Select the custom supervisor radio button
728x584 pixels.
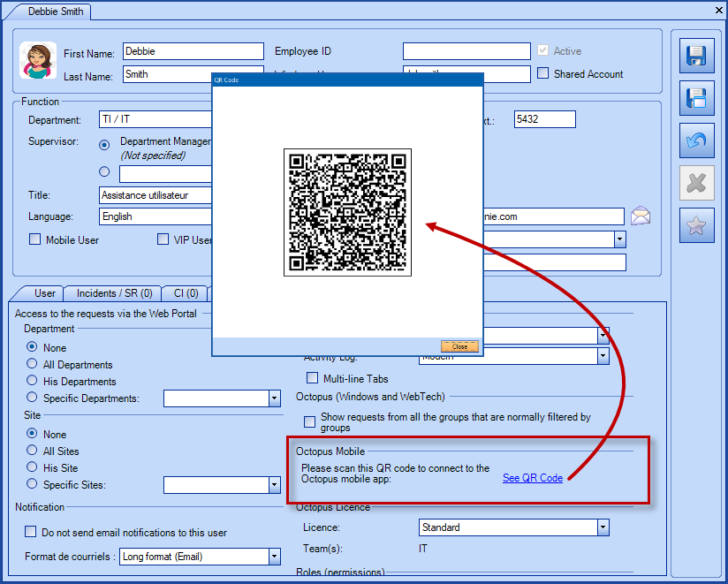(x=104, y=171)
